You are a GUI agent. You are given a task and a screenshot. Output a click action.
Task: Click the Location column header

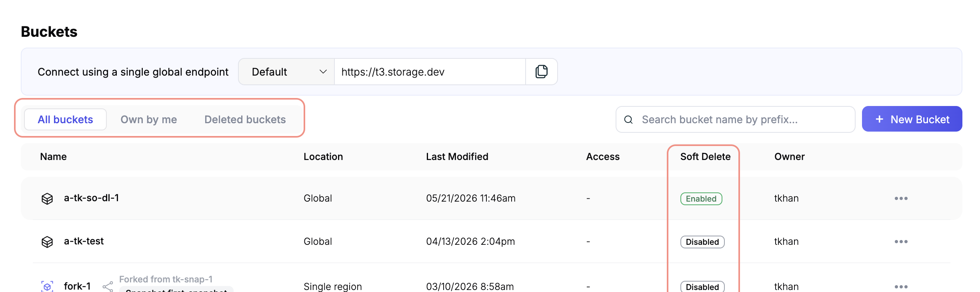point(323,156)
